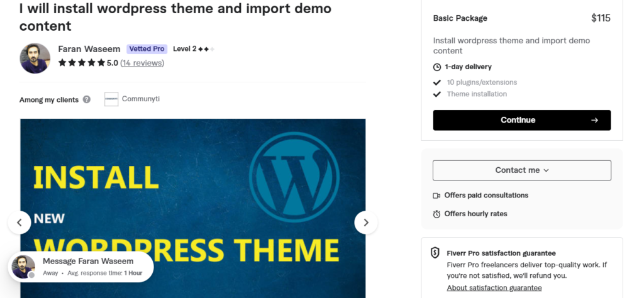Click the Communyti client logo
Viewport: 644px width, 298px height.
(x=111, y=99)
